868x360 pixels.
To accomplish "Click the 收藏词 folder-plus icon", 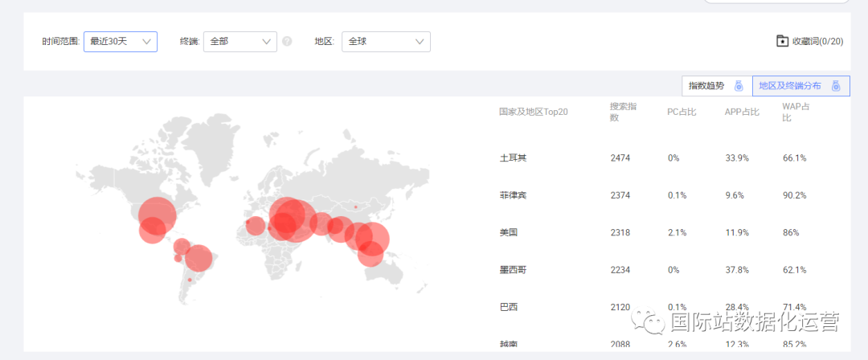I will point(782,41).
